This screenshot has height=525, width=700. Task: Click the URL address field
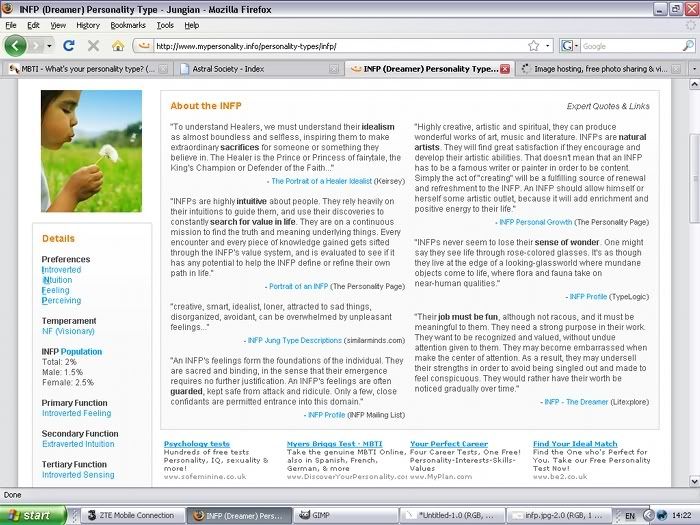(x=339, y=46)
